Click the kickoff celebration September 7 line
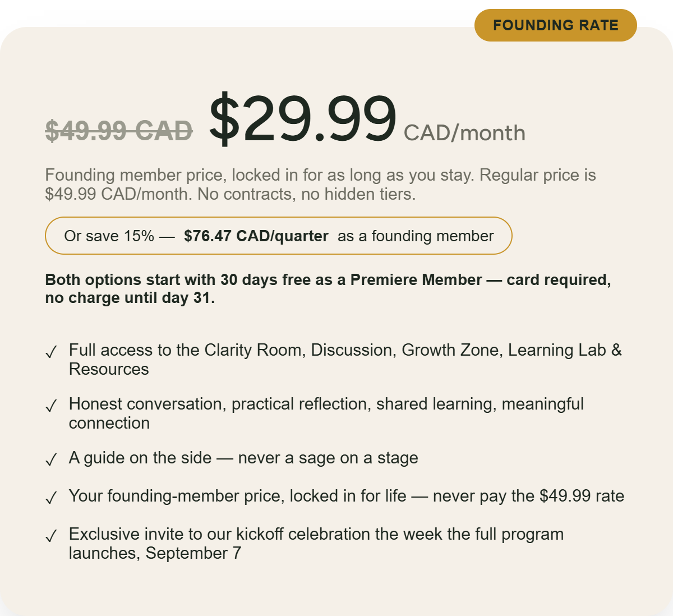 [x=316, y=544]
